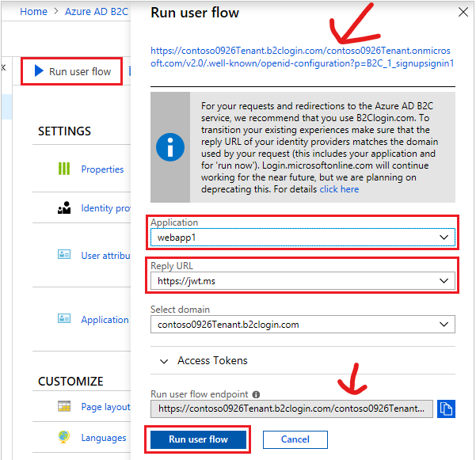Click the User attributes card icon
The width and height of the screenshot is (476, 460).
click(x=64, y=254)
